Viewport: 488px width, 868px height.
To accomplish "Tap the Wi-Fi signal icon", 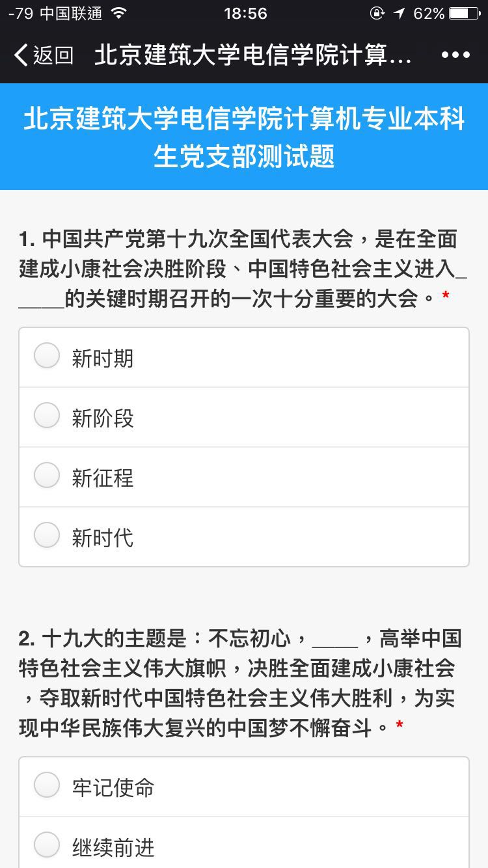I will click(118, 14).
